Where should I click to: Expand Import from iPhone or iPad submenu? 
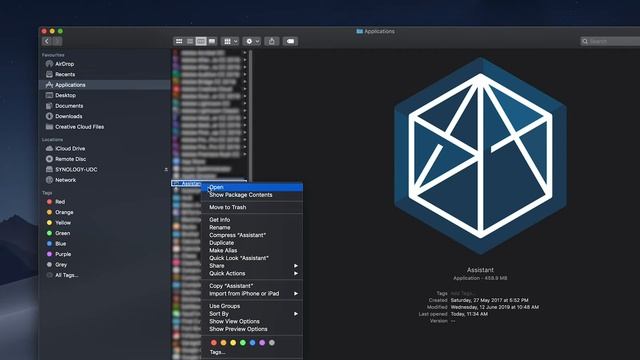click(x=252, y=294)
